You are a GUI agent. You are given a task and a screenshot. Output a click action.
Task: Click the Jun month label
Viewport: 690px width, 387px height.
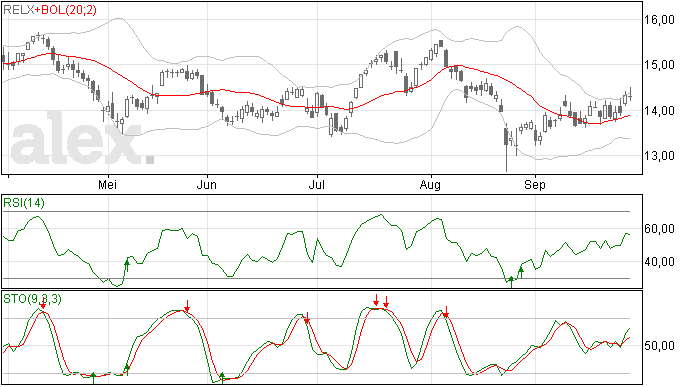[x=206, y=185]
